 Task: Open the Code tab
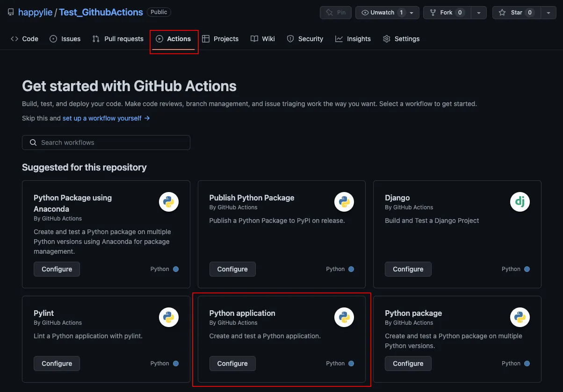pos(24,39)
